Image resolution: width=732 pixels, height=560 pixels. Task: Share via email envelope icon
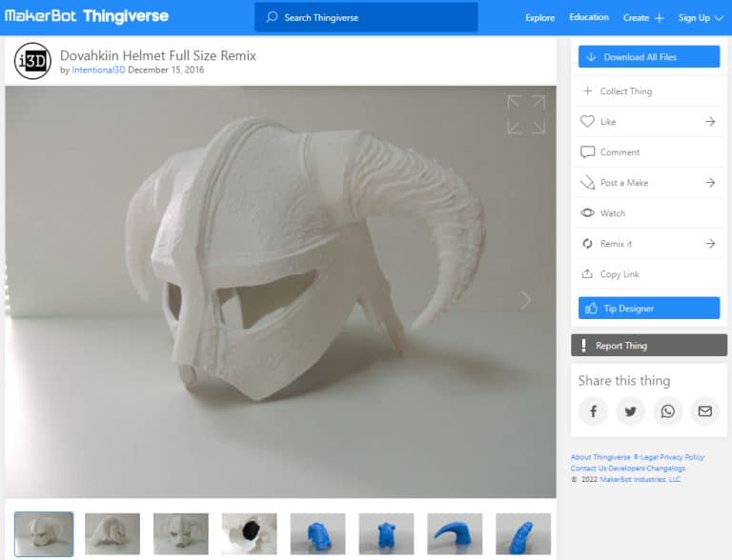[x=705, y=411]
